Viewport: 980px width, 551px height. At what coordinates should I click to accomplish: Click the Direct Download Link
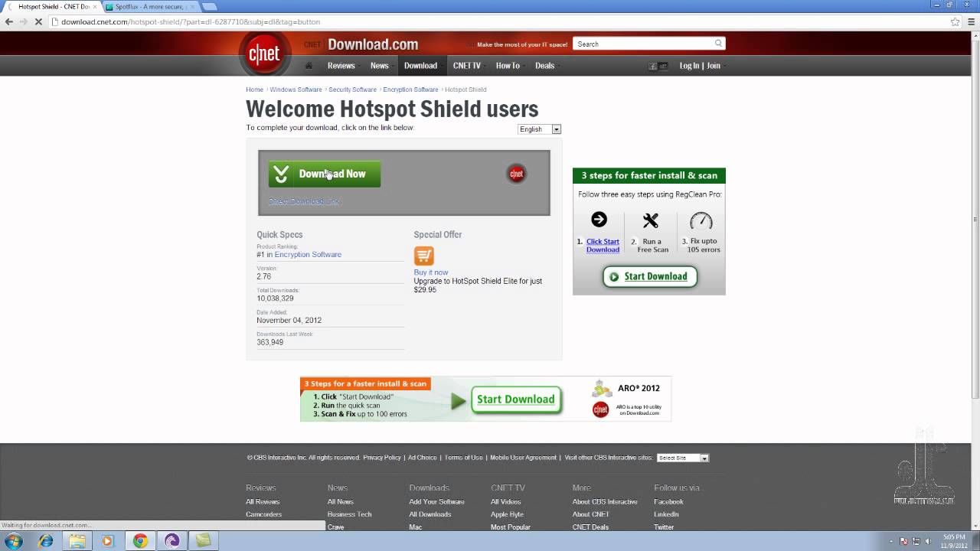(x=305, y=201)
